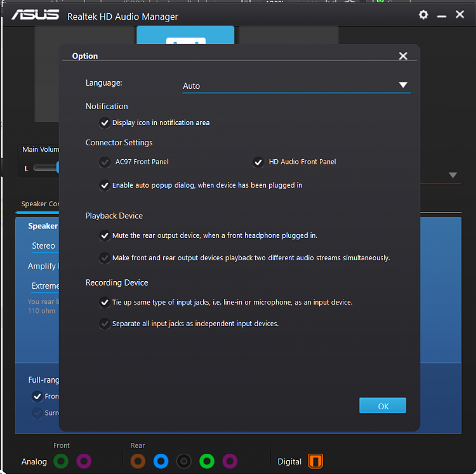This screenshot has width=476, height=474.
Task: Click rear orange analog jack
Action: point(138,461)
